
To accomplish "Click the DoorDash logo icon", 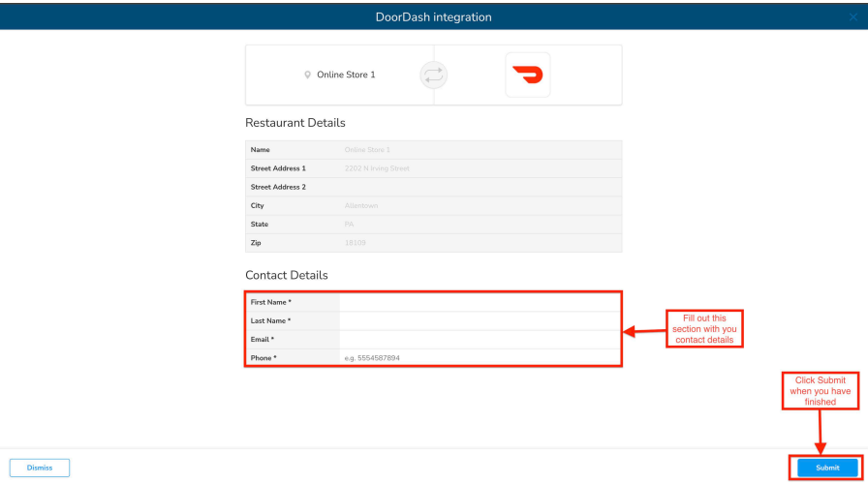I will 528,75.
